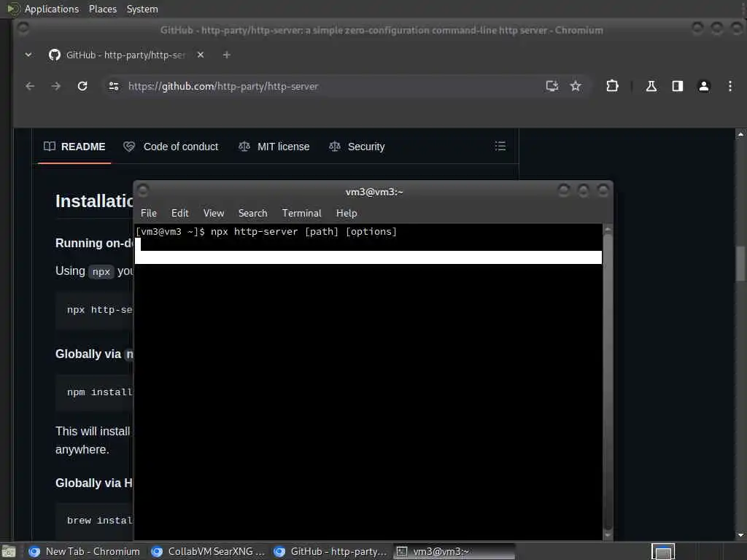Open Chromium profile avatar
The image size is (747, 560).
(x=704, y=86)
